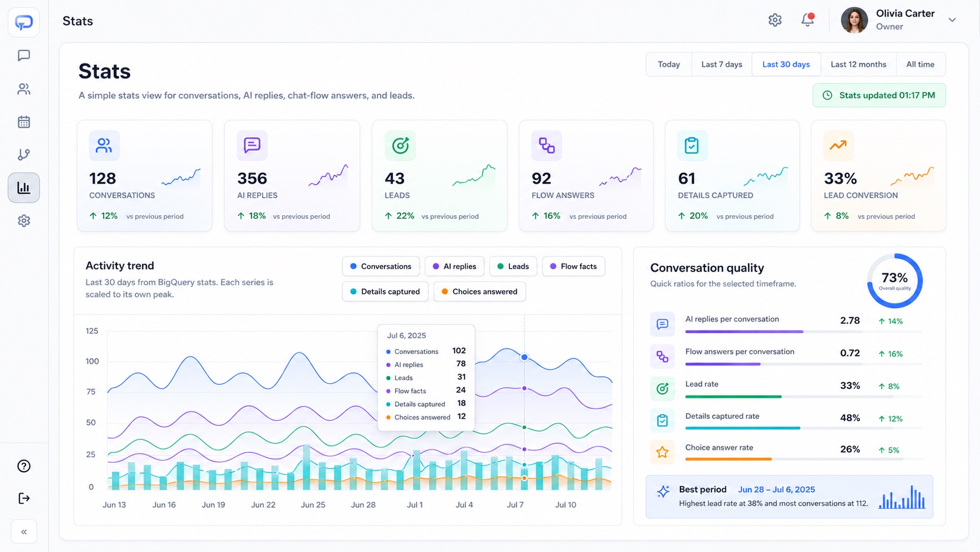This screenshot has width=980, height=552.
Task: Select the stats bar chart sidebar icon
Action: pos(23,188)
